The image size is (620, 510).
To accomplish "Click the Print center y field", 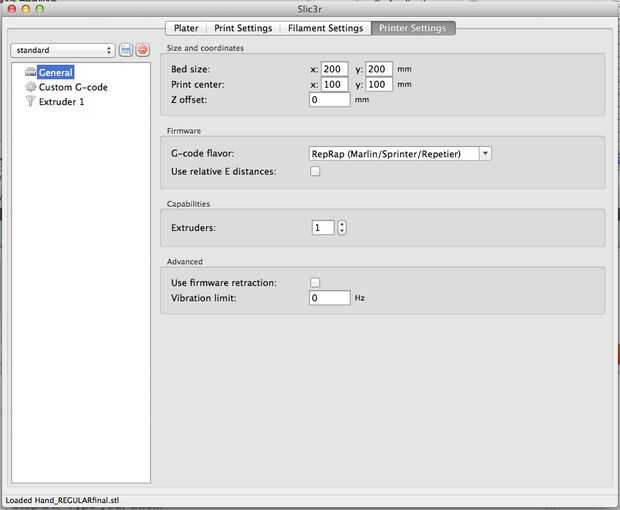I will tap(379, 84).
